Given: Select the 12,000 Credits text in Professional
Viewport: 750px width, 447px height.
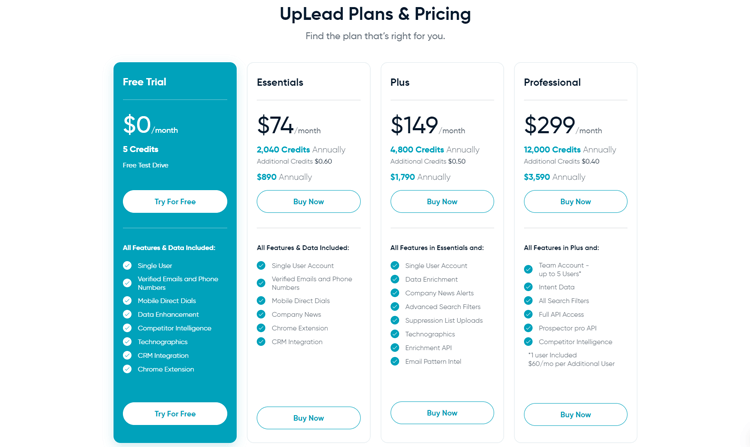Looking at the screenshot, I should click(x=552, y=150).
